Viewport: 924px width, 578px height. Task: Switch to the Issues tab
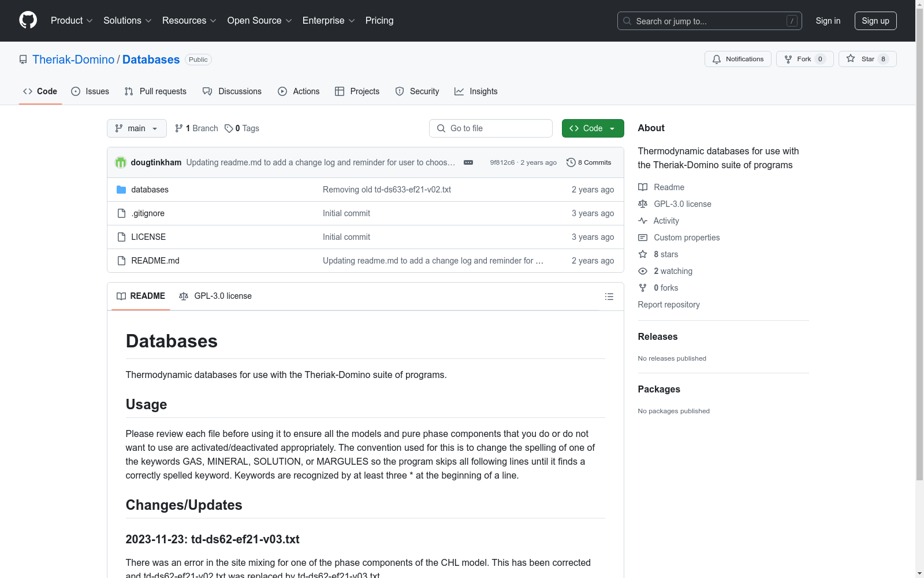pyautogui.click(x=90, y=91)
